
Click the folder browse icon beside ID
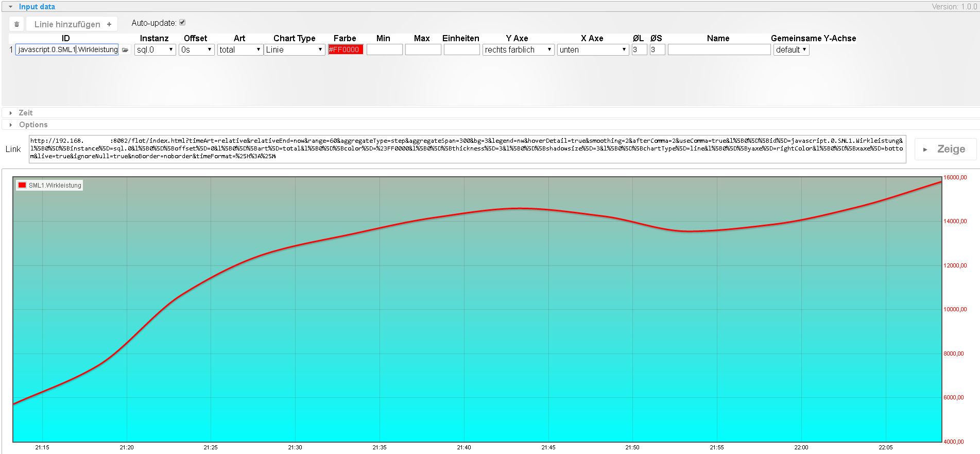[x=125, y=50]
